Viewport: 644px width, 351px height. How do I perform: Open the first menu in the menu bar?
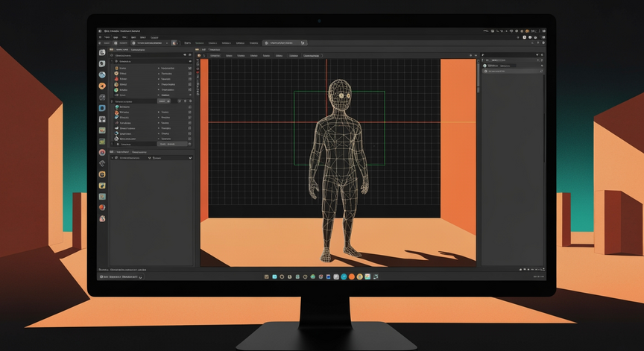point(106,37)
